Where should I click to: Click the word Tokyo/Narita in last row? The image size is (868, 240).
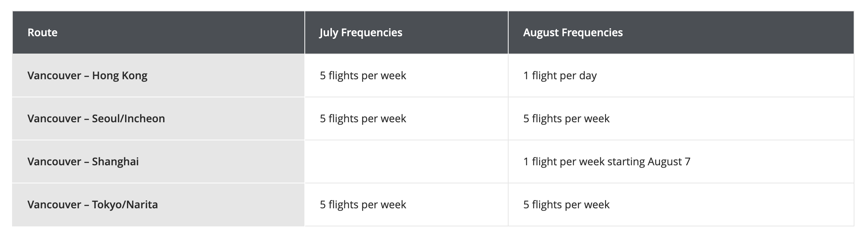pyautogui.click(x=125, y=205)
